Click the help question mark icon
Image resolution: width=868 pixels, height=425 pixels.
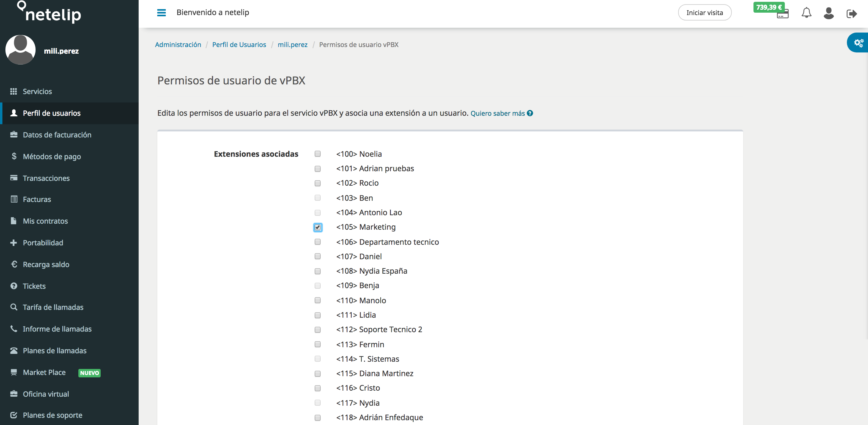point(530,113)
